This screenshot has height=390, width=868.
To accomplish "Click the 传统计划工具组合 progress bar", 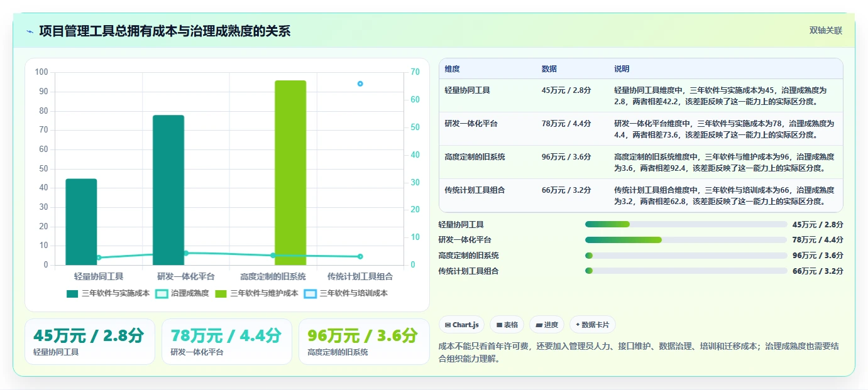I will (686, 271).
